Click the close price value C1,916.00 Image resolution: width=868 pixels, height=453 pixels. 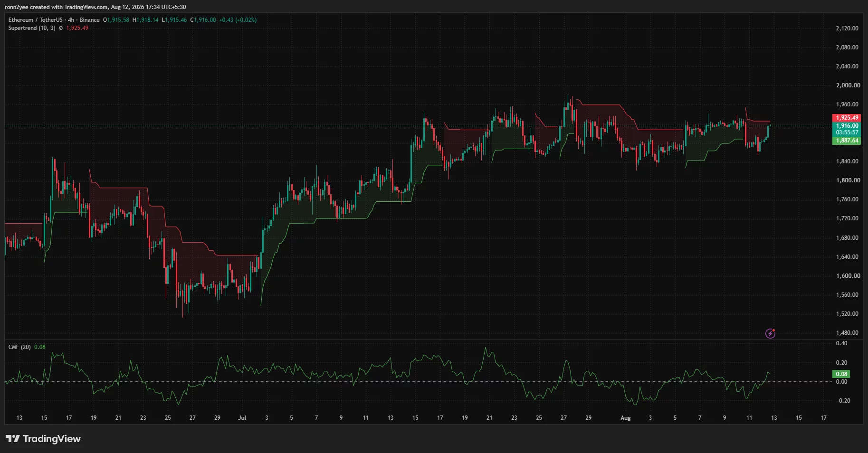click(x=203, y=20)
